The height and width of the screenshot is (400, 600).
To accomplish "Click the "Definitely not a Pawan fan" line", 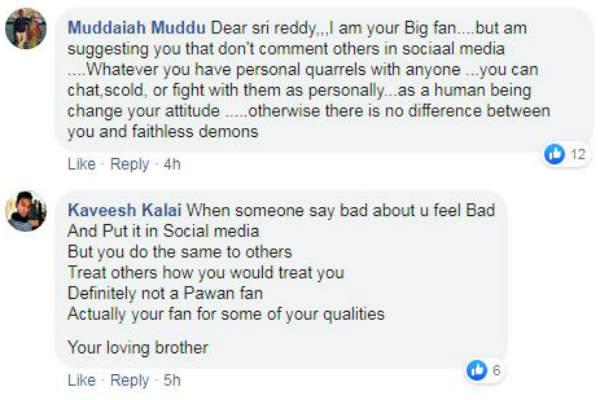I will pyautogui.click(x=161, y=292).
